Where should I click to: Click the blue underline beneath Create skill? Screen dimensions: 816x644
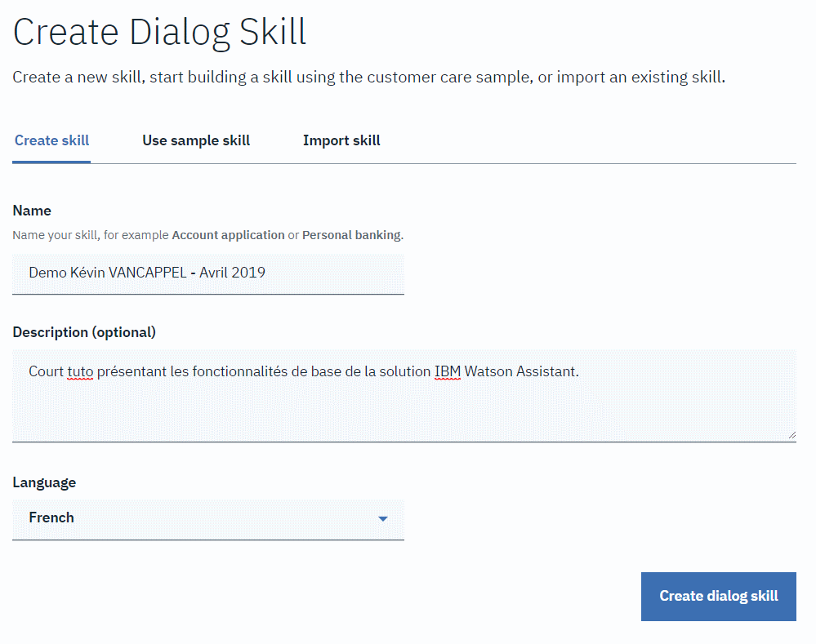[51, 162]
